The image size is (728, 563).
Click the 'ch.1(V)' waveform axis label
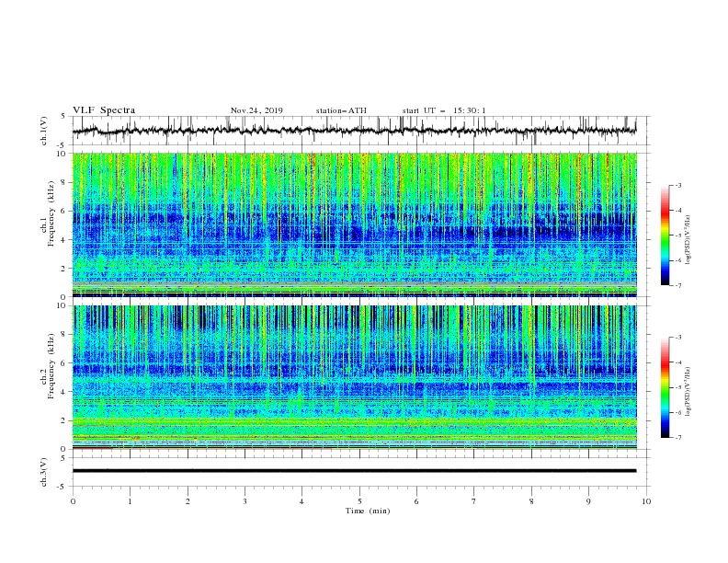44,131
